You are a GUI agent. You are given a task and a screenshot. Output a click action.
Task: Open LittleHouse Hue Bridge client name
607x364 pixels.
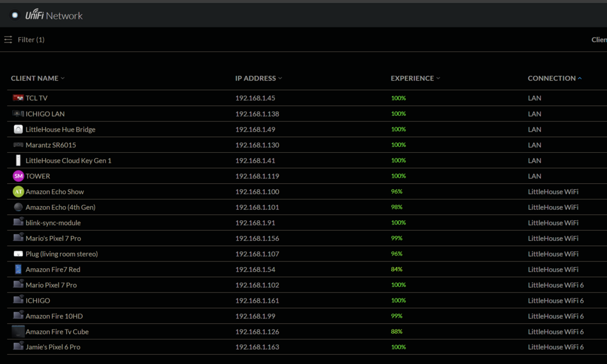click(60, 129)
